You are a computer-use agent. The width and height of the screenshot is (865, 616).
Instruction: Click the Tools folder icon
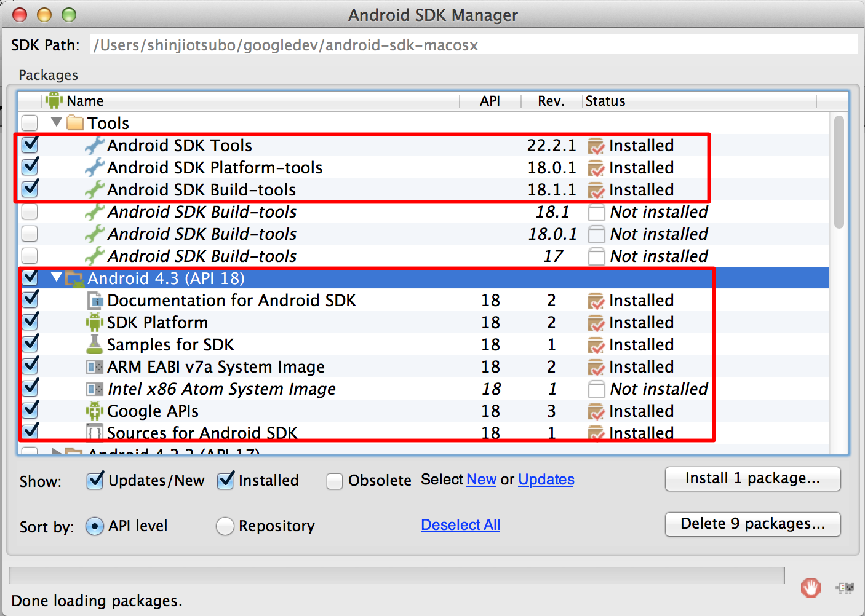(75, 122)
